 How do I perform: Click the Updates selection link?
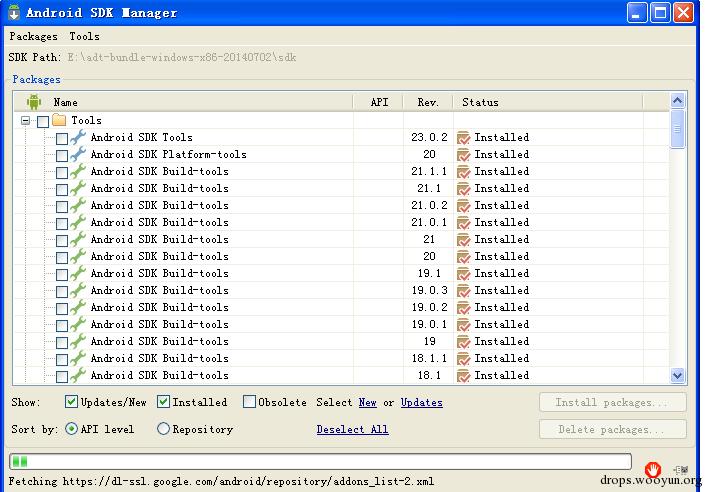(x=421, y=402)
